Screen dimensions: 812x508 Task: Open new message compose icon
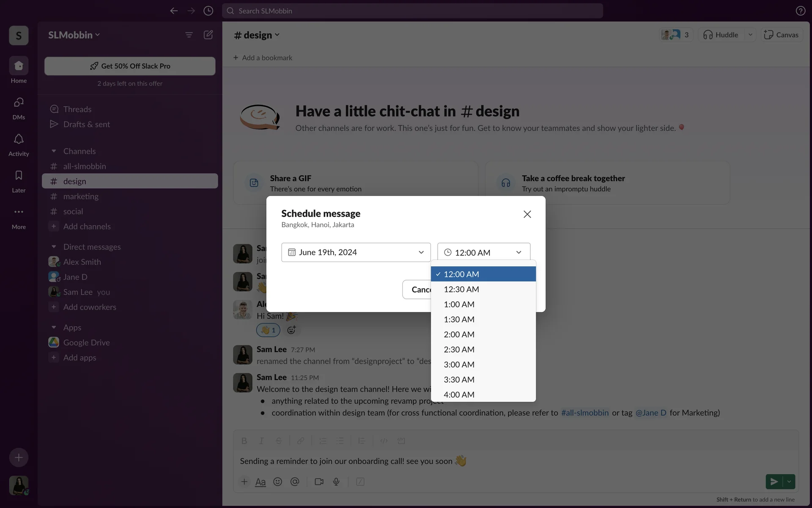[x=208, y=35]
